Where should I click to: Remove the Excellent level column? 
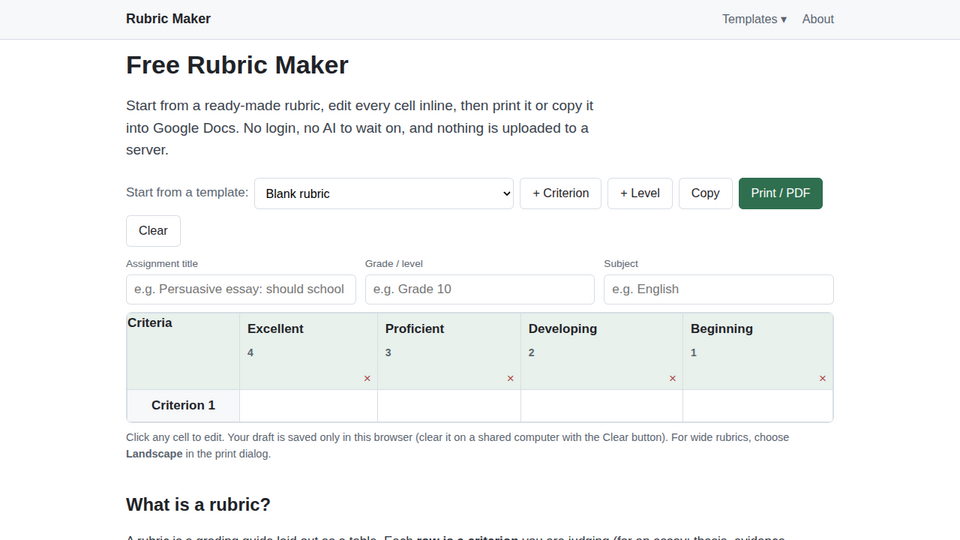point(367,378)
